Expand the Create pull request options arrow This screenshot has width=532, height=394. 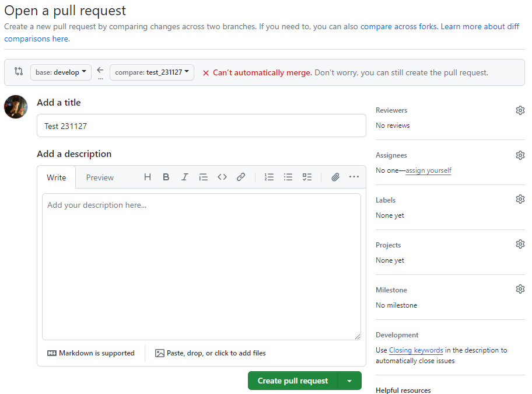[349, 381]
